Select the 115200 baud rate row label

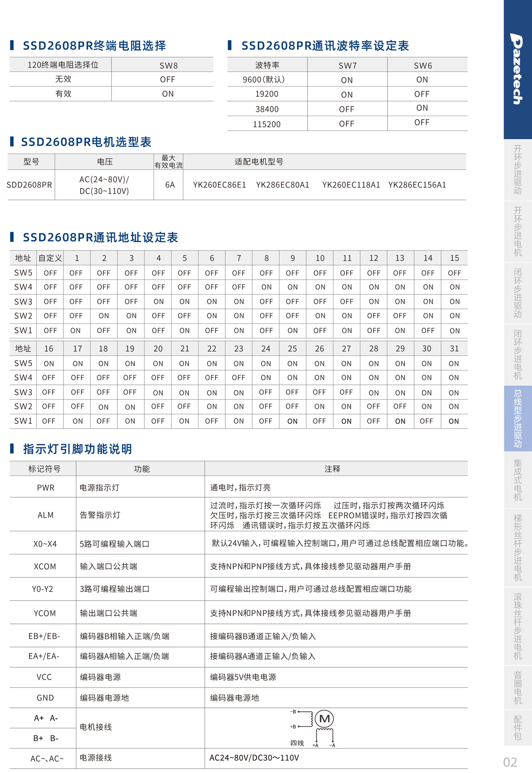[267, 125]
